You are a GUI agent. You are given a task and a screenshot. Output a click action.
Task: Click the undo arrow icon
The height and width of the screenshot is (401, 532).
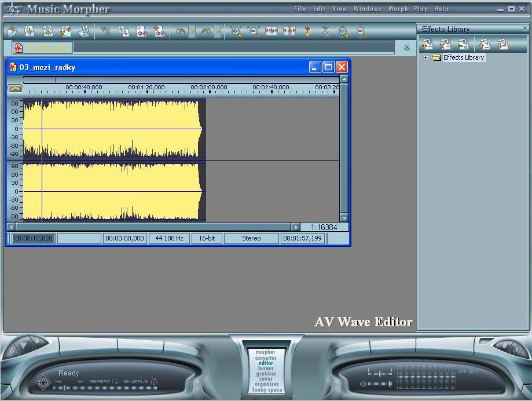point(181,31)
